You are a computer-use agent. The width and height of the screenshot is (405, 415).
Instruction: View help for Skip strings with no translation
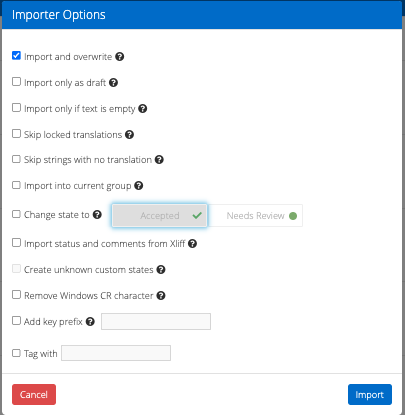point(159,160)
